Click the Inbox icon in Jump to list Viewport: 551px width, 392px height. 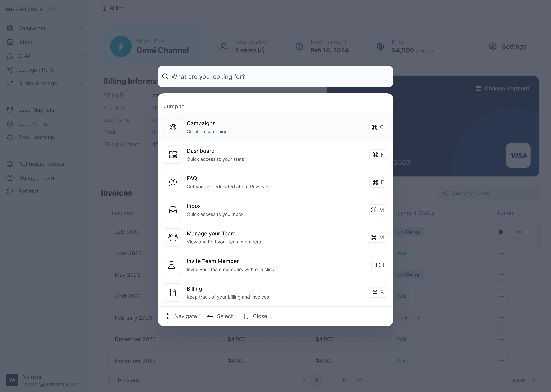coord(173,210)
